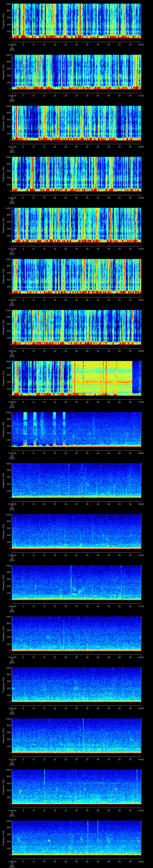Click the Frequency (Hz) label of the topmost spectrogram
Image resolution: width=153 pixels, height=868 pixels.
click(3, 21)
